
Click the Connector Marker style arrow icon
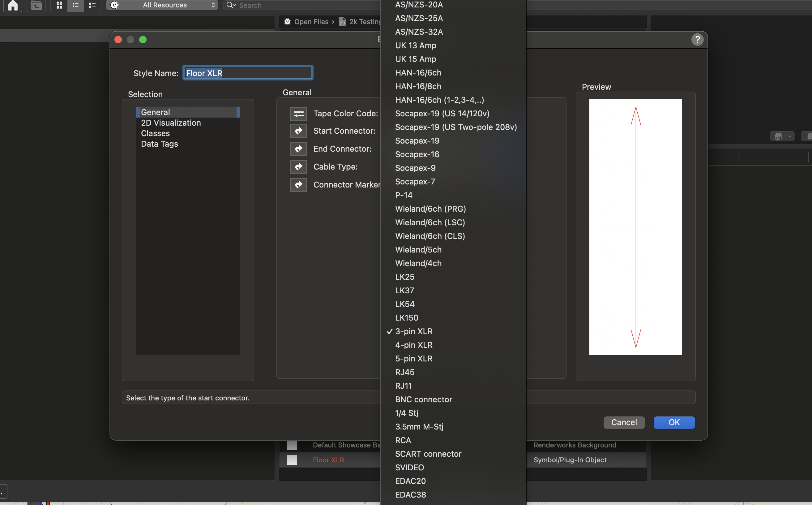click(298, 185)
